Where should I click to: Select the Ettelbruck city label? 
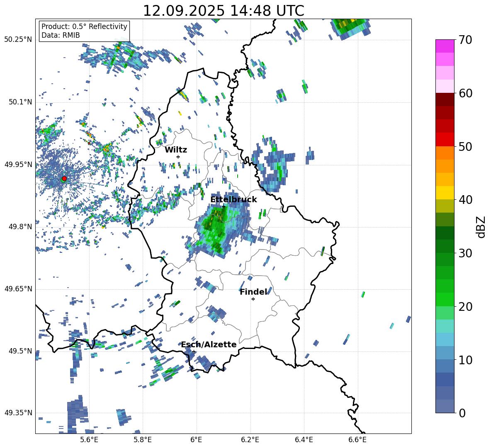(233, 200)
